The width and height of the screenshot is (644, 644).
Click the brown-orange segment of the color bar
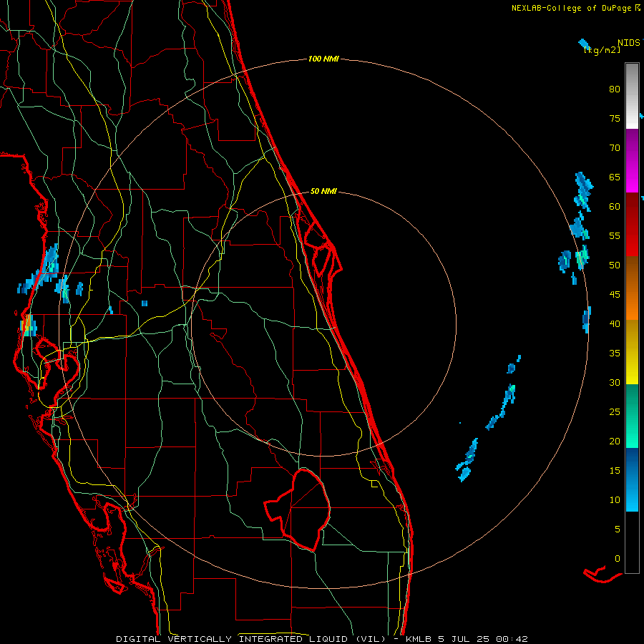(x=632, y=288)
